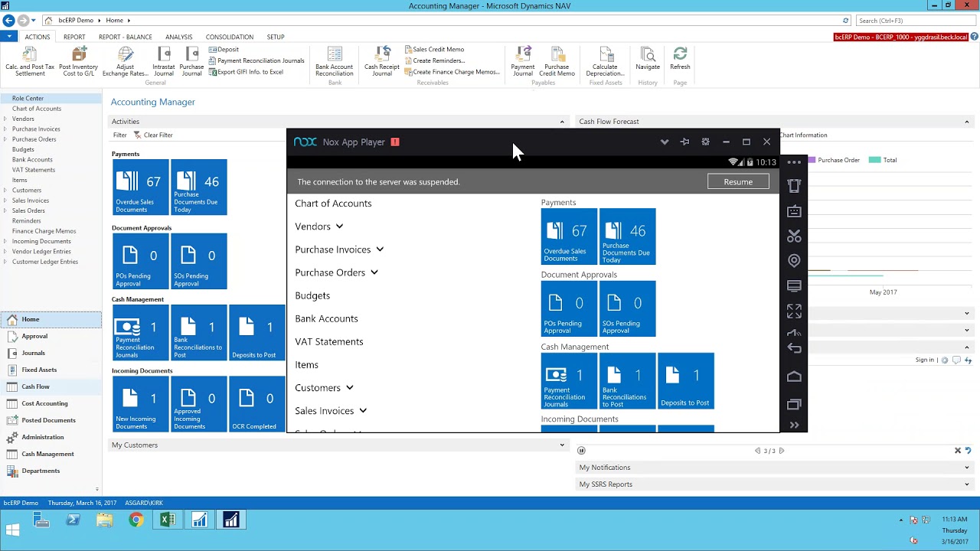Open Nox settings gear in title bar
This screenshot has height=551, width=980.
(705, 142)
